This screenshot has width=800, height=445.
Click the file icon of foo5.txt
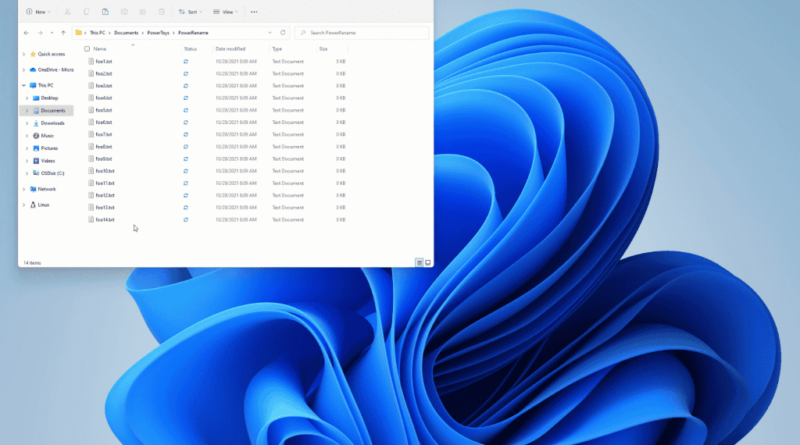coord(91,110)
